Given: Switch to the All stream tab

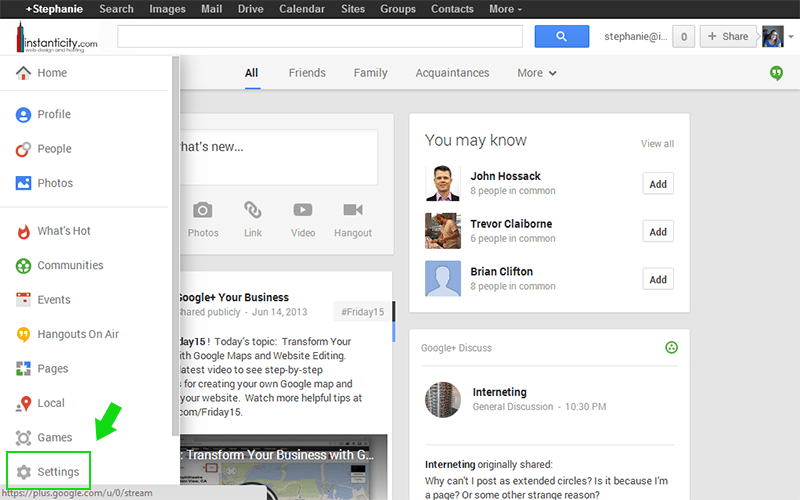Looking at the screenshot, I should (252, 73).
